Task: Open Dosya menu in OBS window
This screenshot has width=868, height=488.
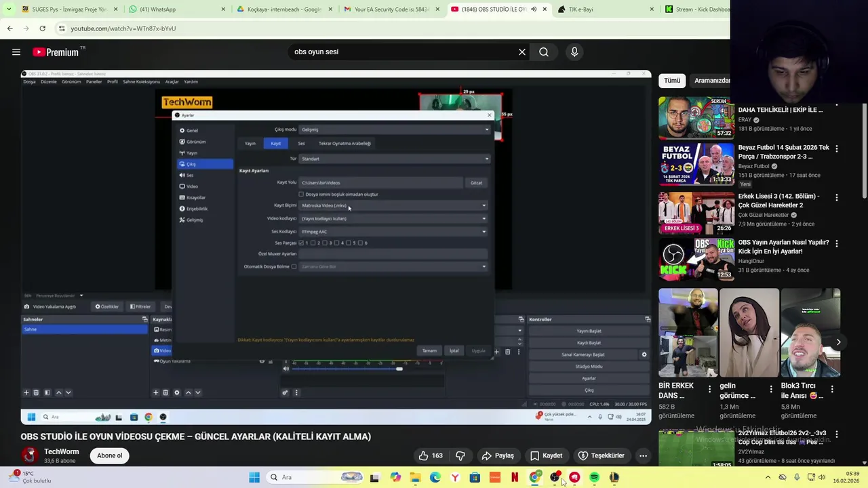Action: [x=29, y=81]
